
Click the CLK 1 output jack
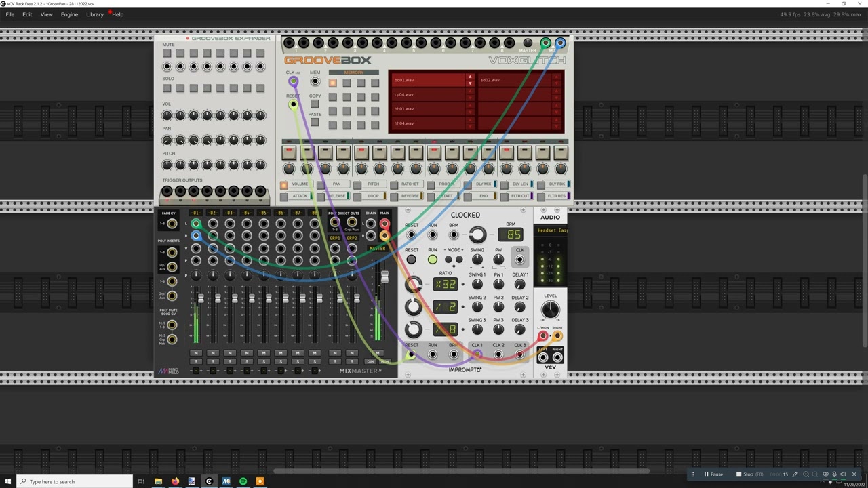[x=477, y=354]
